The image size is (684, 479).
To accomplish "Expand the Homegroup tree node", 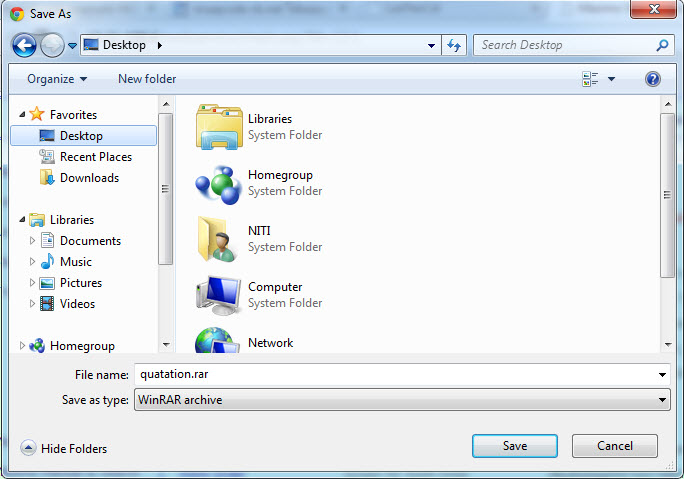I will tap(22, 346).
